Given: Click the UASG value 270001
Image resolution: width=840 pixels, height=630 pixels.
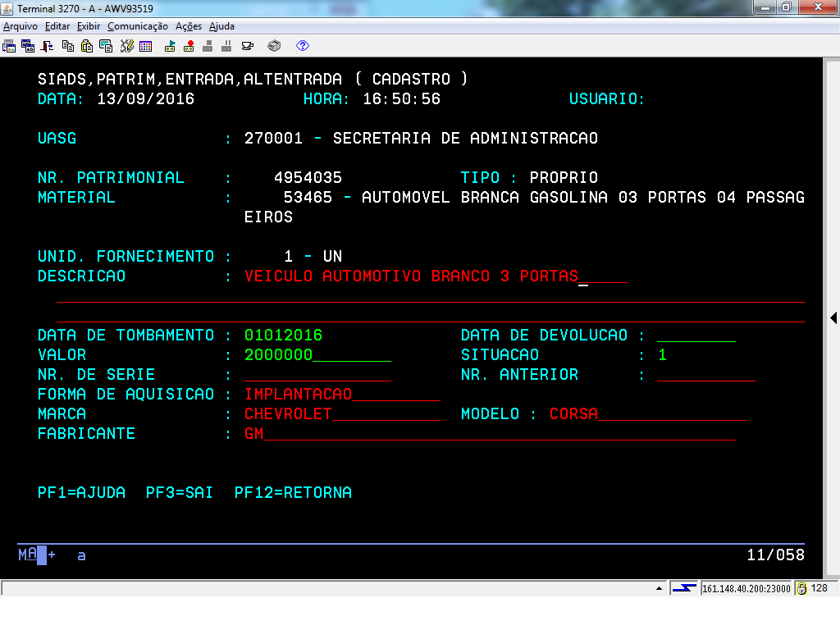Looking at the screenshot, I should [x=273, y=138].
